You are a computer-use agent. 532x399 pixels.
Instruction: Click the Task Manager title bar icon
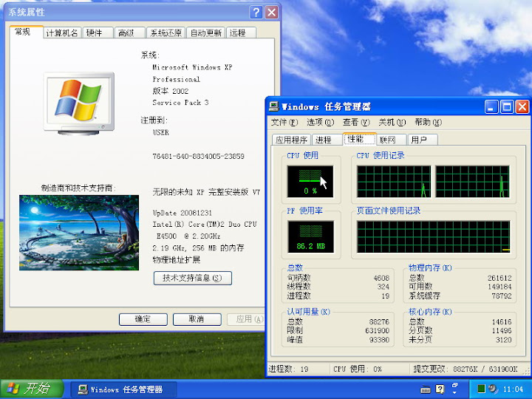point(273,106)
